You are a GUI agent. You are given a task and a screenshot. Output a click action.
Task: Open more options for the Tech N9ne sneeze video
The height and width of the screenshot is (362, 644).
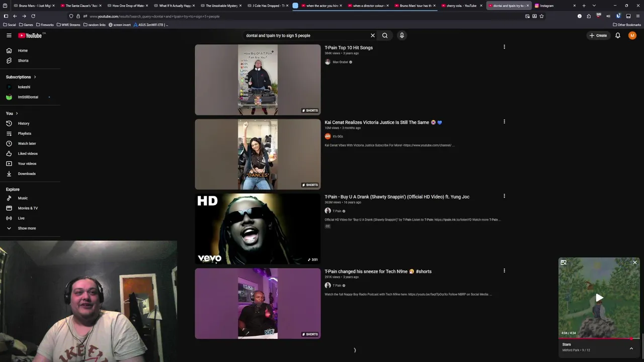[504, 270]
